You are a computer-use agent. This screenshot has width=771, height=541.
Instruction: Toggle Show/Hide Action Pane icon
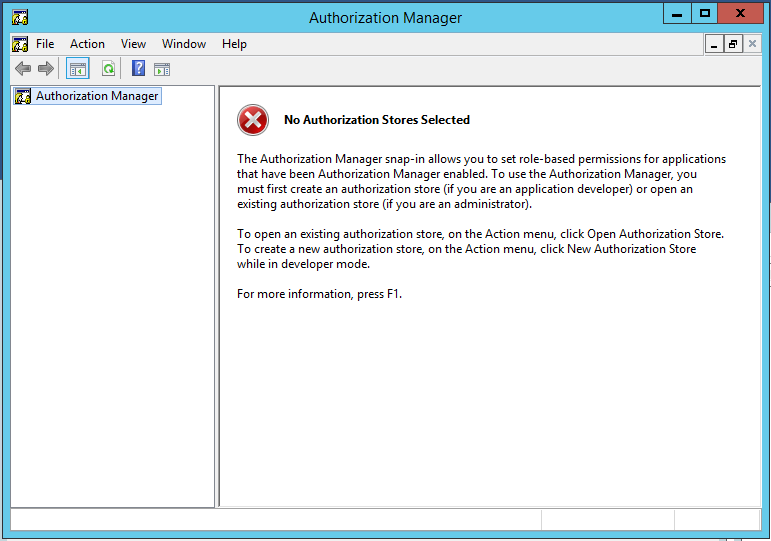click(x=162, y=69)
